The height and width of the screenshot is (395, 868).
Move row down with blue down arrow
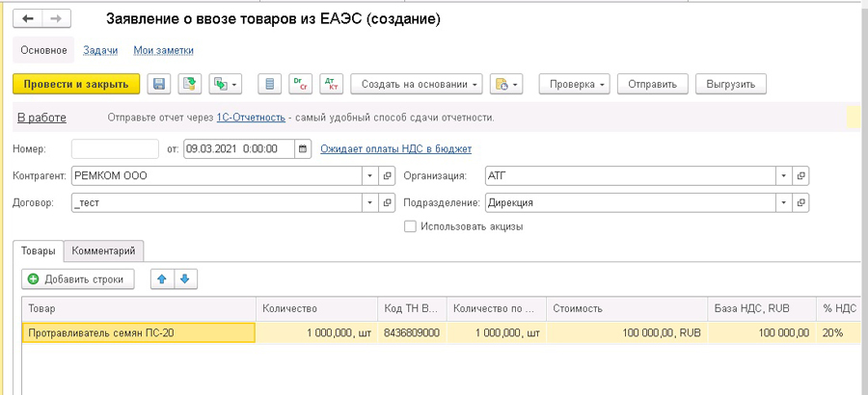pos(186,279)
